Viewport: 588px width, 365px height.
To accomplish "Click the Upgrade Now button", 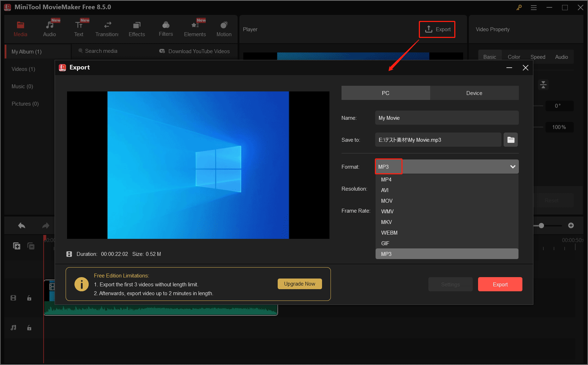I will [300, 283].
